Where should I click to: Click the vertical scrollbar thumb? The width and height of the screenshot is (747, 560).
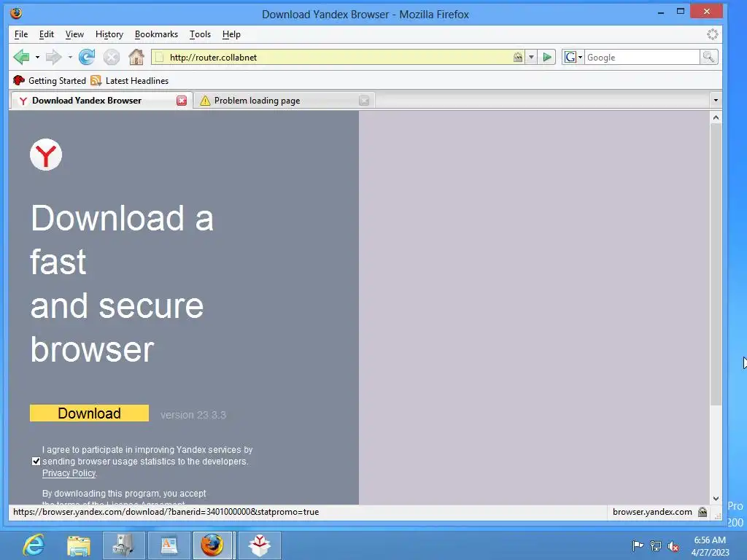coord(716,264)
